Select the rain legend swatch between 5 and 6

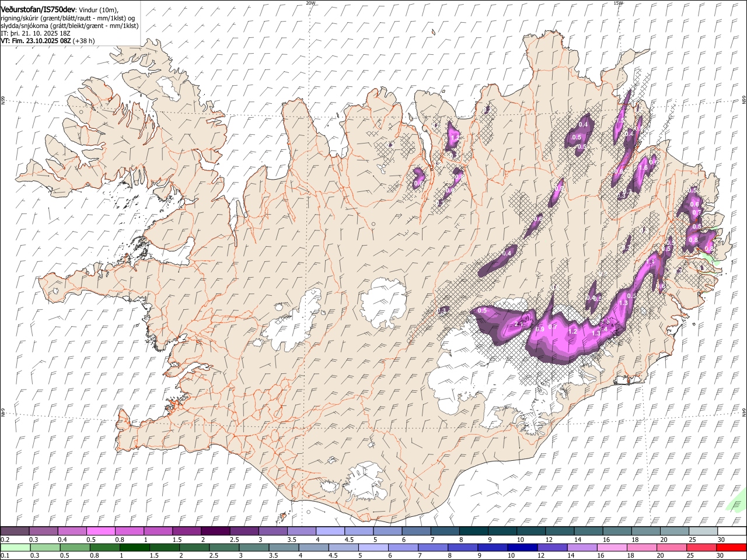[x=373, y=547]
